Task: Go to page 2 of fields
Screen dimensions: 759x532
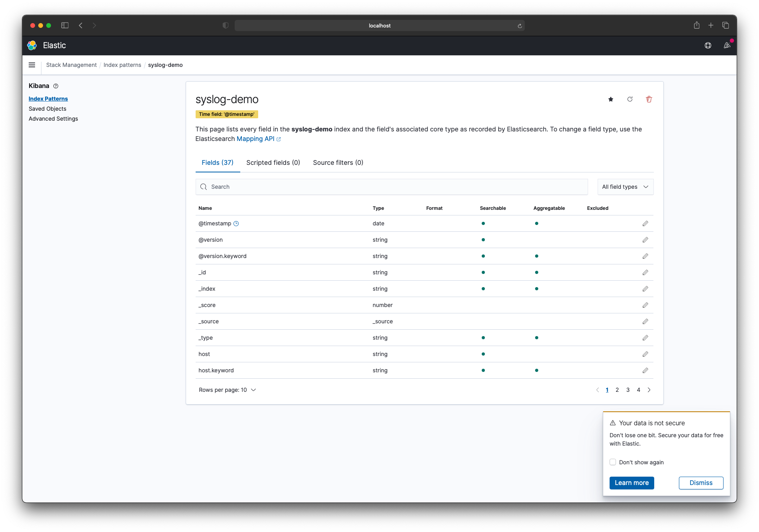Action: (x=617, y=390)
